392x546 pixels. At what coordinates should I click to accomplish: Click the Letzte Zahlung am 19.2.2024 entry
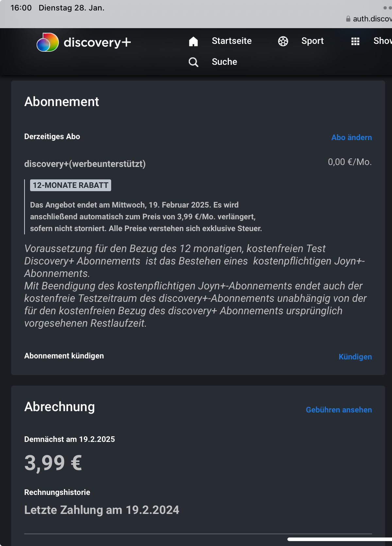(x=102, y=510)
